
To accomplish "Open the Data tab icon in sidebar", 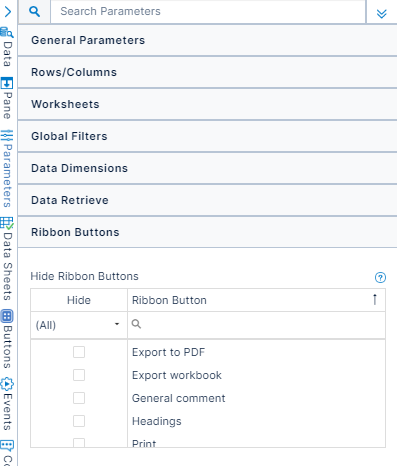I will tap(7, 33).
